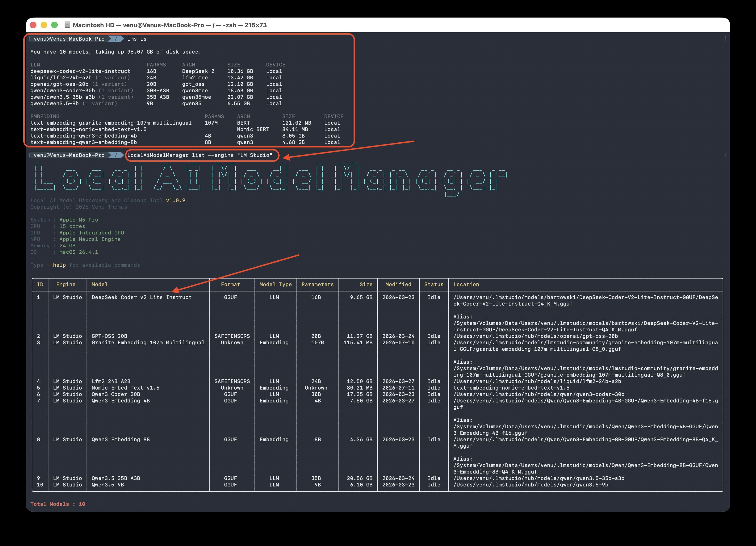756x546 pixels.
Task: Select text-embedding-nomic-embed-text-v1.5 row
Action: point(185,129)
